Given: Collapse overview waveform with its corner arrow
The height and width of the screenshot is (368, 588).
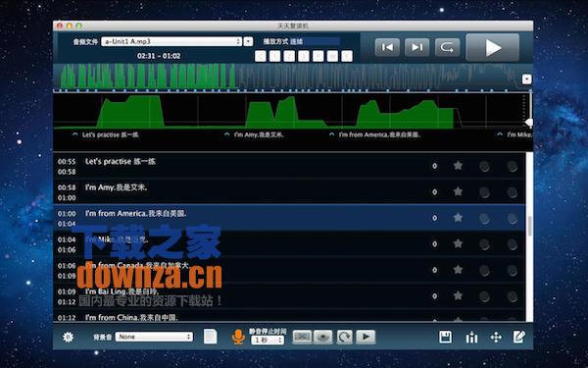Looking at the screenshot, I should (526, 79).
